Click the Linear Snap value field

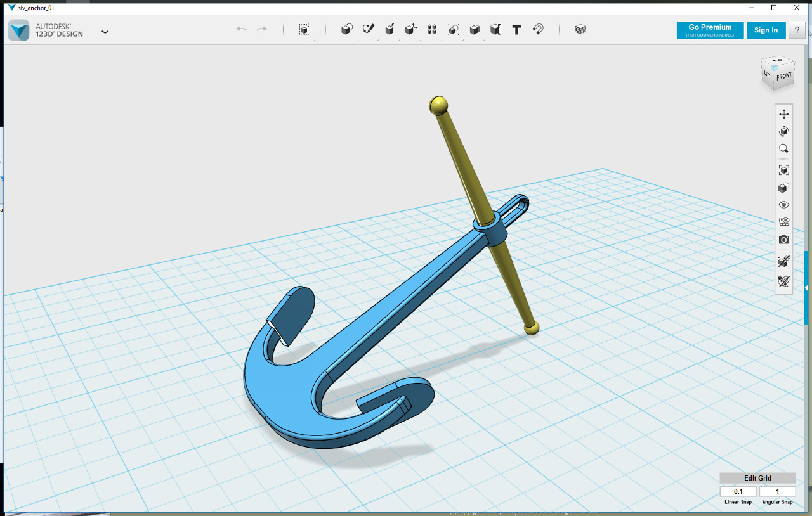click(x=738, y=491)
